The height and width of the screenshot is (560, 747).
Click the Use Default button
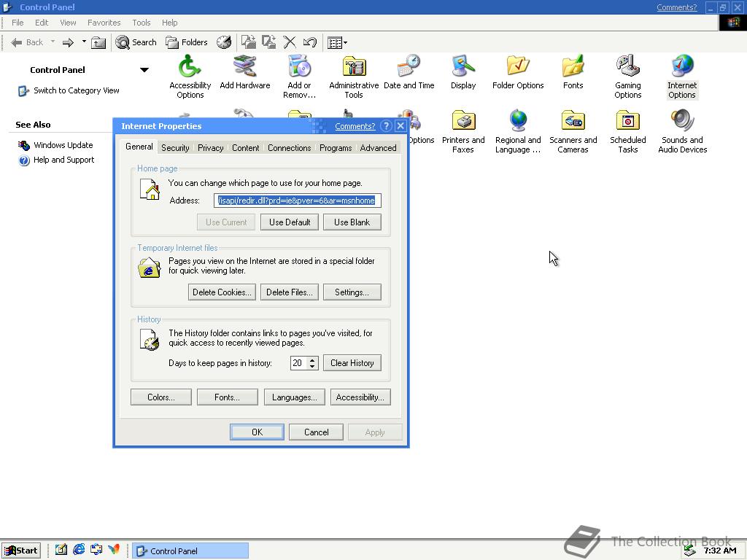tap(290, 222)
